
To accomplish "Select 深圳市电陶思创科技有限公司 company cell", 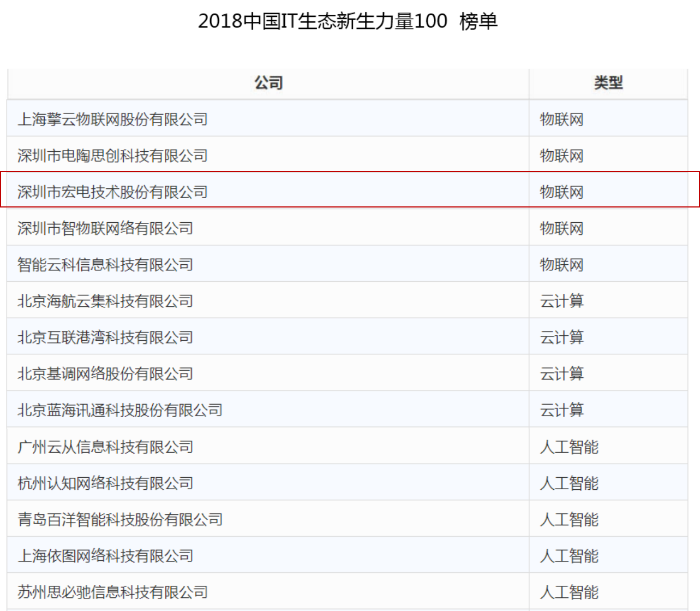I will coord(112,156).
